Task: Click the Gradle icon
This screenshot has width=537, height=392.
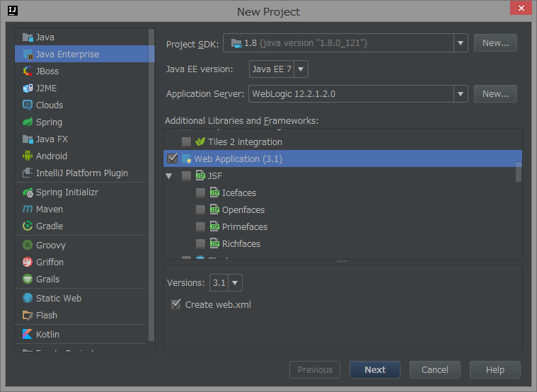Action: tap(28, 226)
